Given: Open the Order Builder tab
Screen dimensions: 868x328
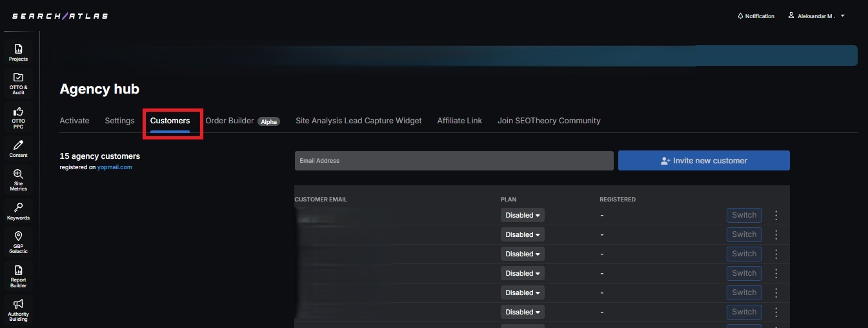Looking at the screenshot, I should tap(230, 121).
